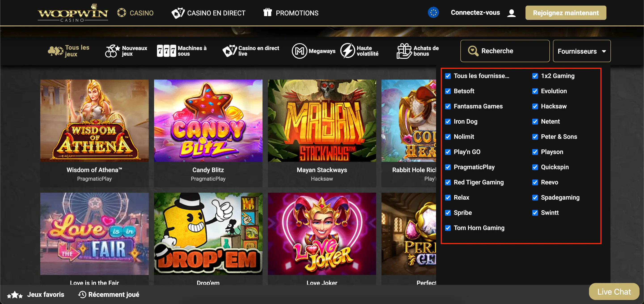Click the live casino cards icon in header
The height and width of the screenshot is (304, 644).
pos(178,13)
